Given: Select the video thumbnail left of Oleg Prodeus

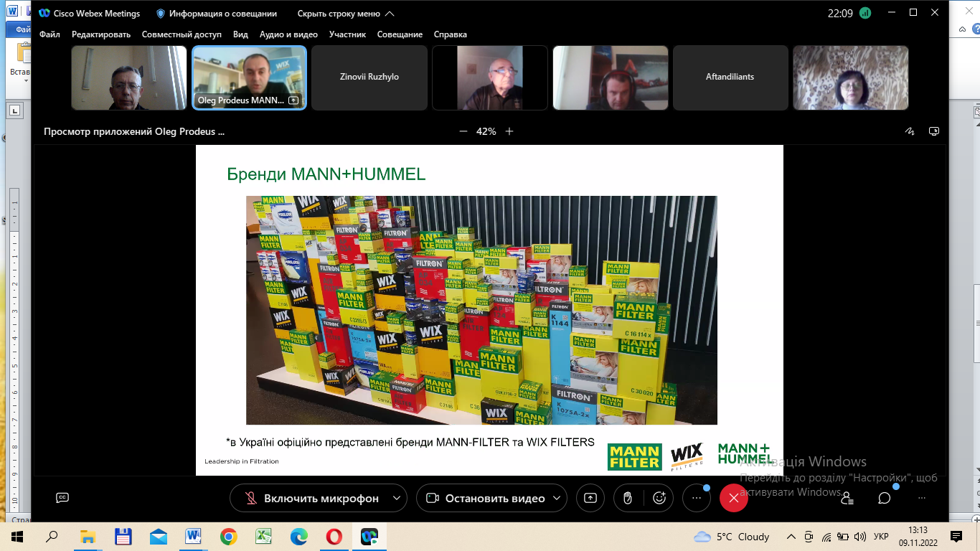Looking at the screenshot, I should 129,77.
